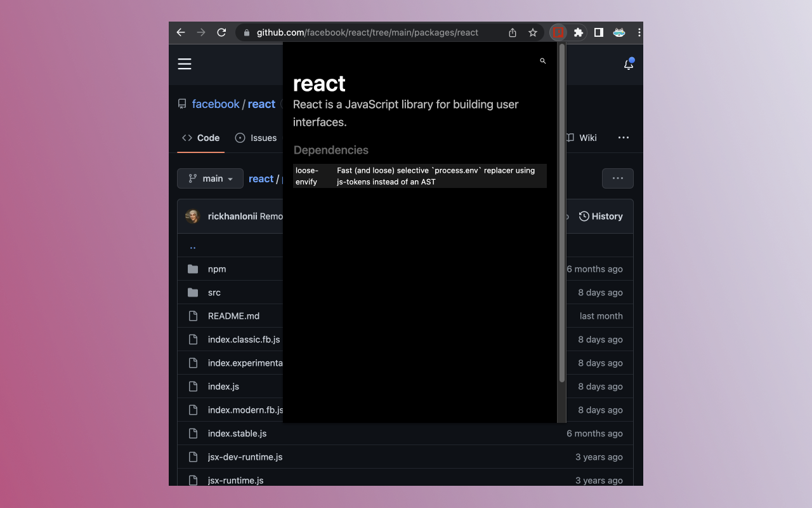This screenshot has width=812, height=508.
Task: Reload the GitHub page
Action: point(221,32)
